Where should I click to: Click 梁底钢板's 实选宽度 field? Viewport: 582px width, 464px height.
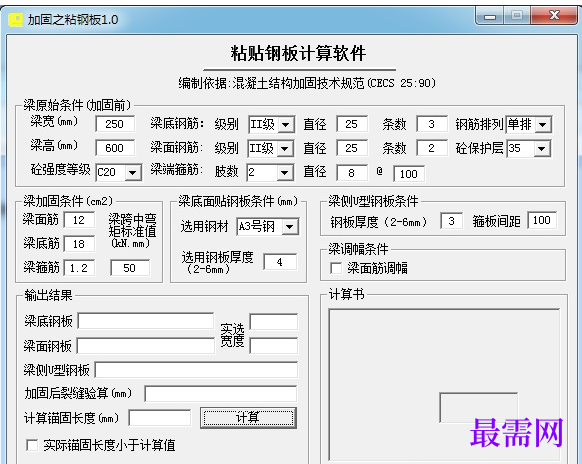(274, 322)
